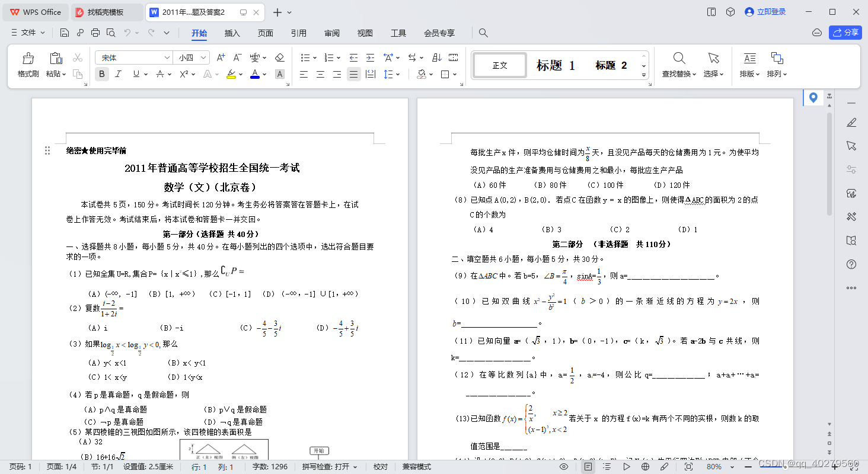Select the format painter (格式刷) tool
The image size is (868, 474).
28,63
